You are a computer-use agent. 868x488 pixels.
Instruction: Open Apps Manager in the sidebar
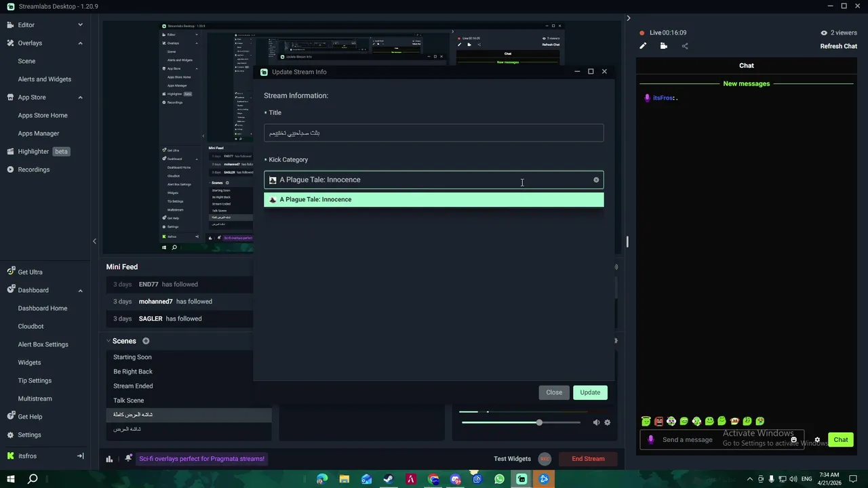click(39, 134)
